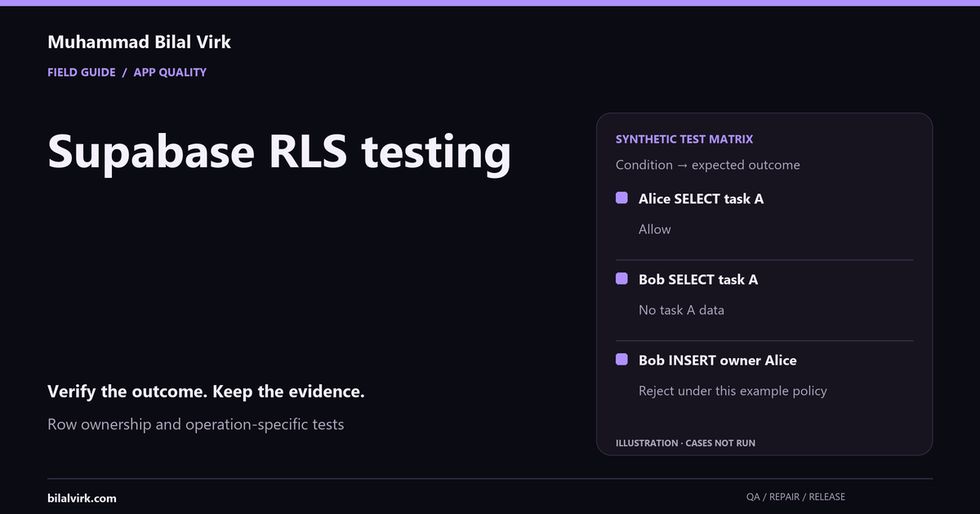The width and height of the screenshot is (980, 514).
Task: Click the Allow outcome text
Action: click(655, 229)
